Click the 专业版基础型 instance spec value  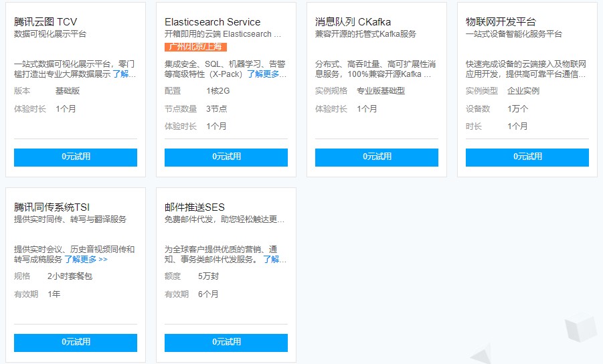(381, 91)
